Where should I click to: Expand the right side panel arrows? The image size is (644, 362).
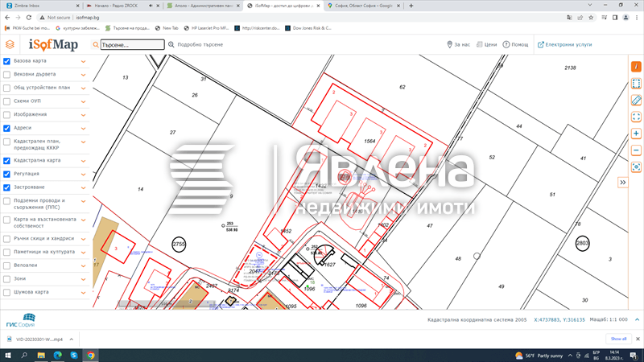click(x=623, y=183)
